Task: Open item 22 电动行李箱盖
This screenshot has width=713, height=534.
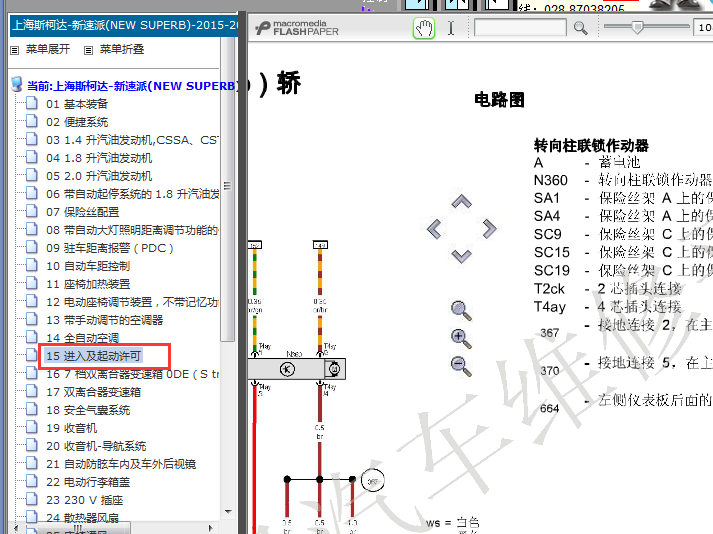Action: (x=88, y=482)
